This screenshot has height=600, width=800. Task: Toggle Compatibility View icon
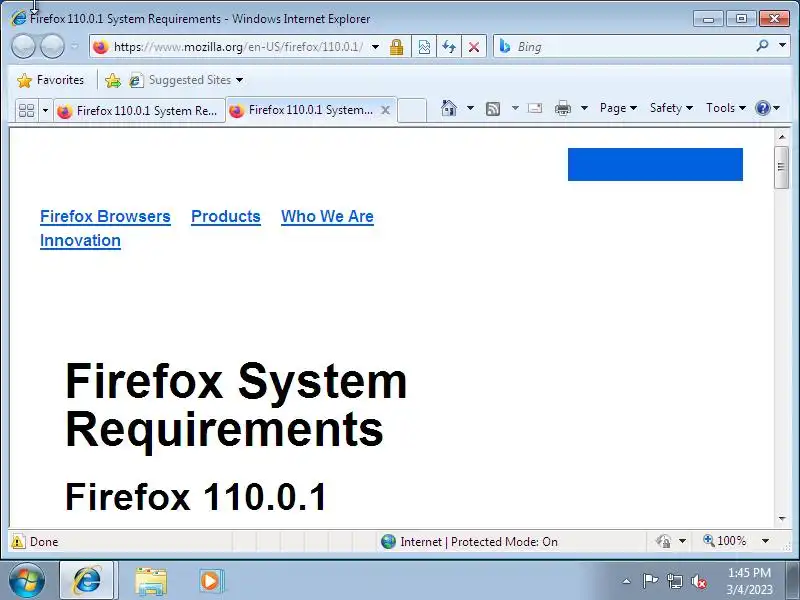(424, 47)
